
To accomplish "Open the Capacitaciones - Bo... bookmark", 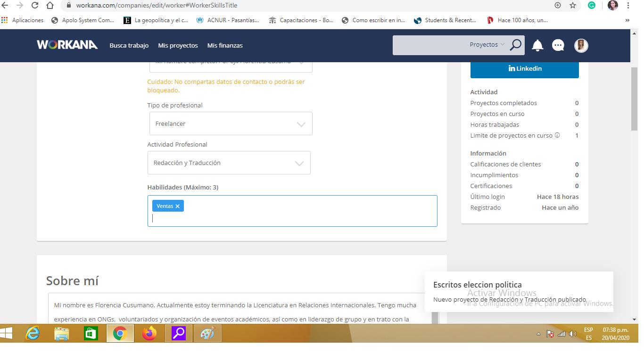I will tap(301, 20).
